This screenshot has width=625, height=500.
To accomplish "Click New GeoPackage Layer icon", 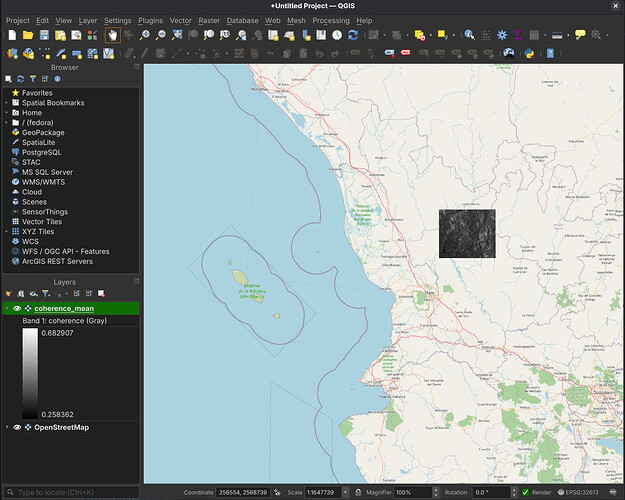I will 28,53.
